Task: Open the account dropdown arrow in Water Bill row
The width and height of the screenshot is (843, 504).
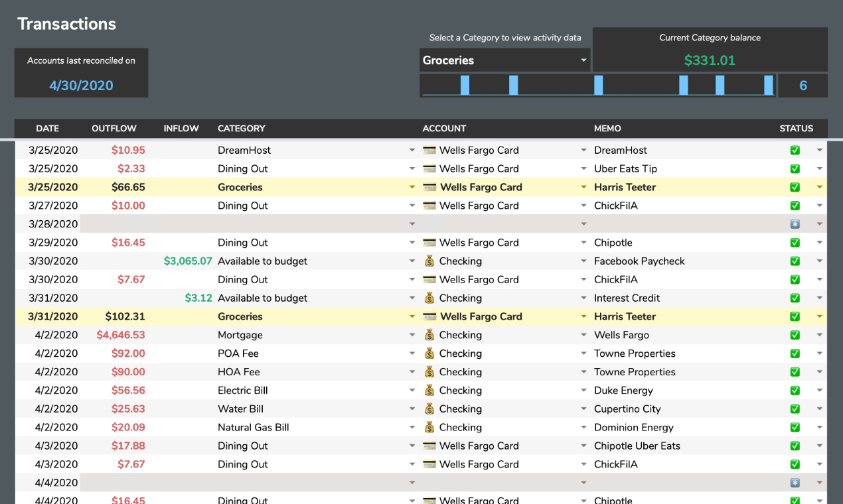Action: (584, 410)
